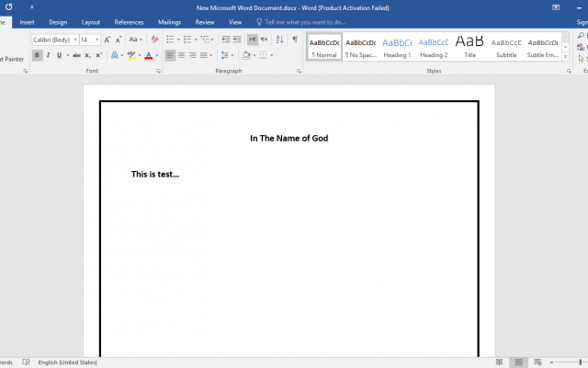Open the Layout tab
This screenshot has width=588, height=368.
(91, 22)
